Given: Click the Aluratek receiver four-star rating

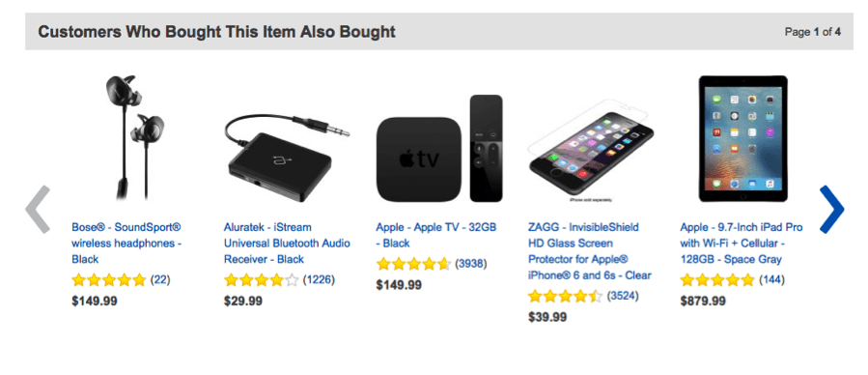Looking at the screenshot, I should (262, 279).
